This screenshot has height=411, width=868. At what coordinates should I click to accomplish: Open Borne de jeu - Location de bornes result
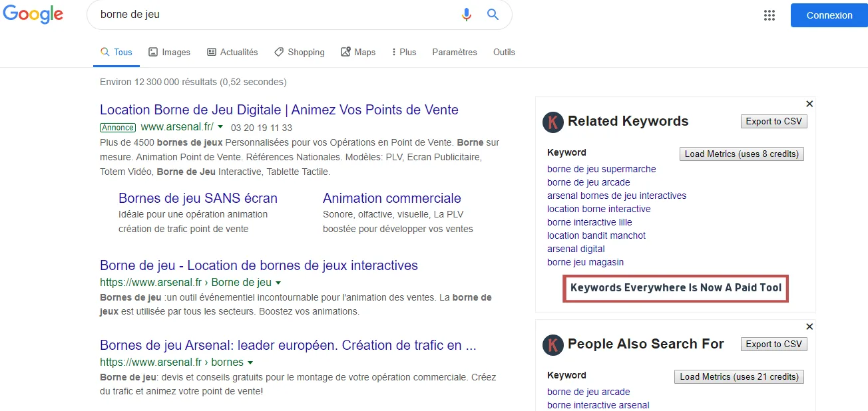tap(259, 265)
